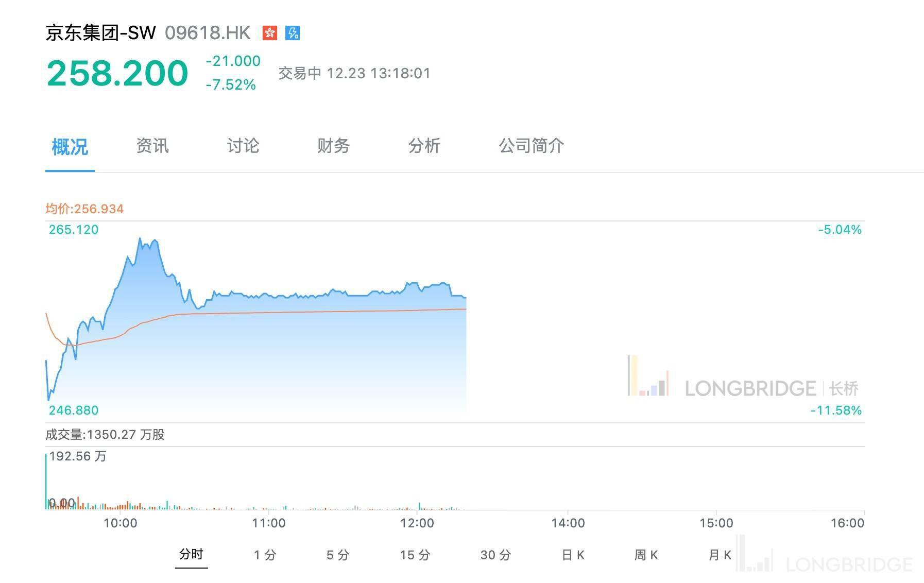The image size is (924, 583).
Task: Select the 5 分 chart interval
Action: click(x=338, y=555)
